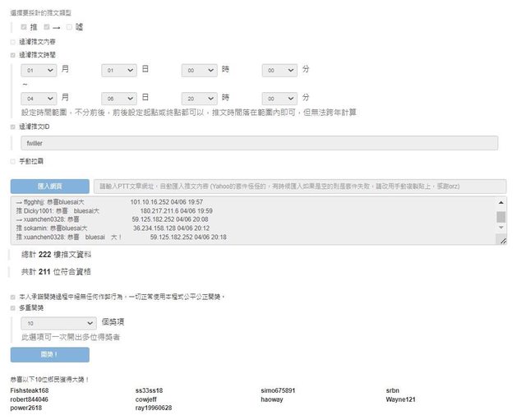Screen dimensions: 526x420
Task: Check the fair-draw declaration checkbox
Action: 12,296
